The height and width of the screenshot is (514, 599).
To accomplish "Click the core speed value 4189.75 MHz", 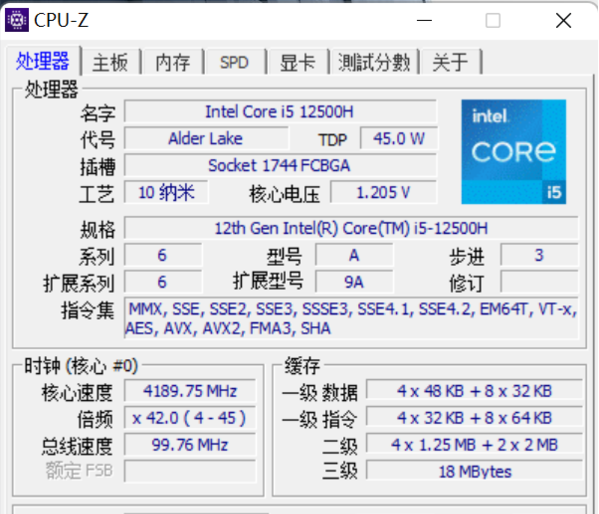I will 190,391.
